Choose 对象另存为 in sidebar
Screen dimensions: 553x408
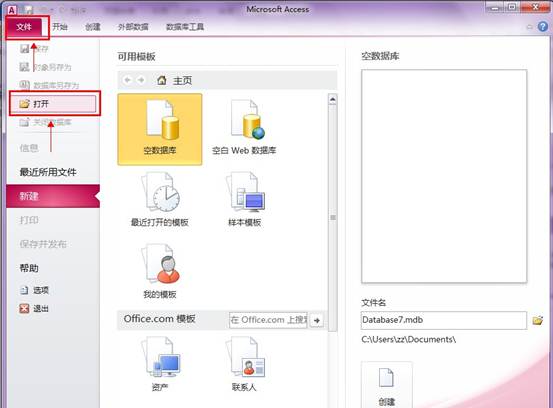(52, 67)
